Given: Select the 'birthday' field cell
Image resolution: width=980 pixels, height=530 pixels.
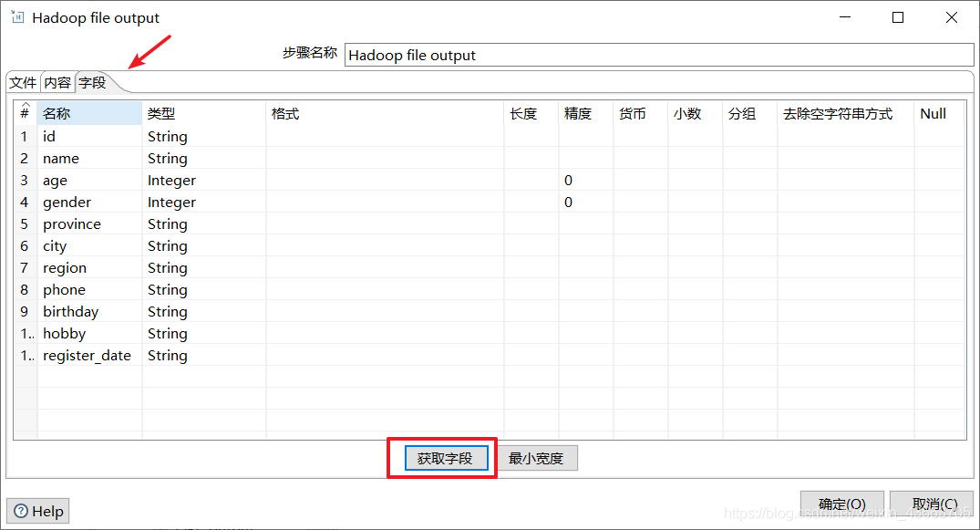Looking at the screenshot, I should tap(89, 312).
